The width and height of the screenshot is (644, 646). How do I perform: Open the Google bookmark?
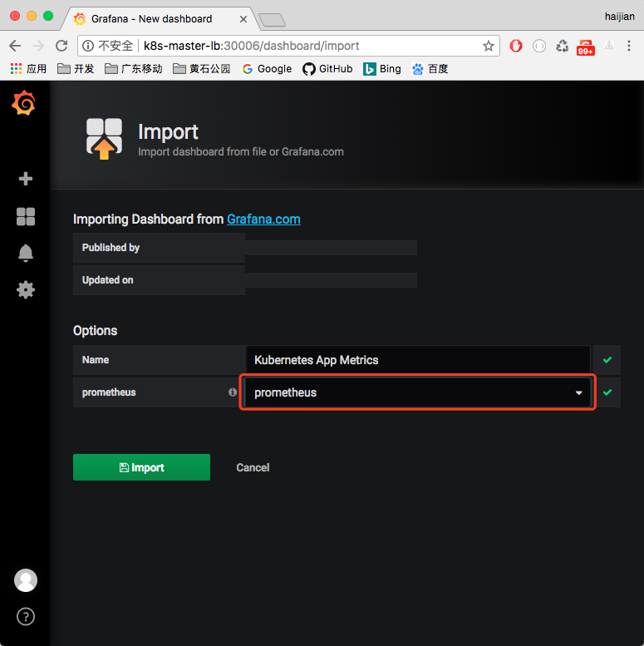pos(267,69)
